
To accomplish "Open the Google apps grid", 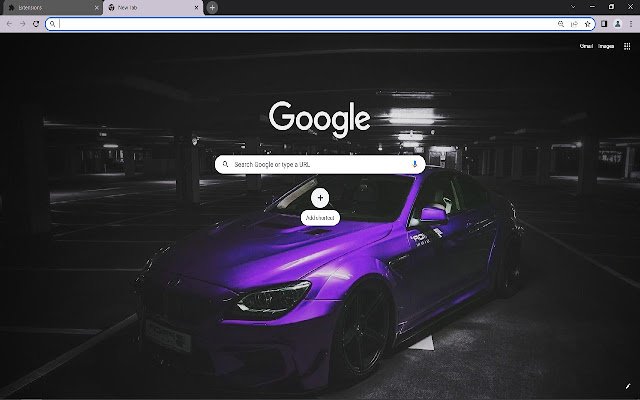I will point(627,46).
